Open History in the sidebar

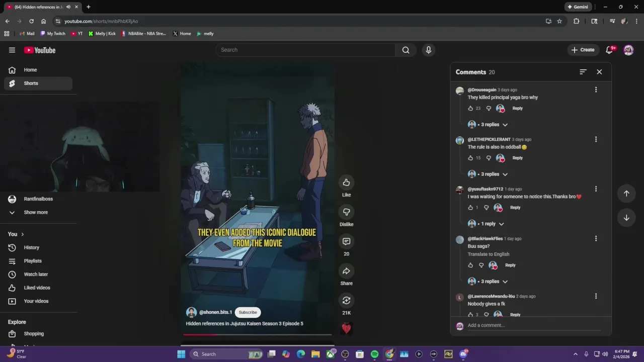pyautogui.click(x=38, y=247)
